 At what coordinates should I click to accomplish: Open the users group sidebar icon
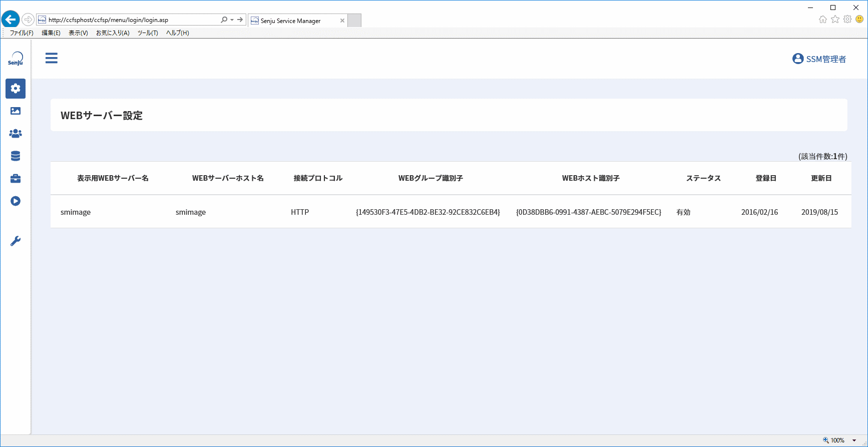point(16,134)
